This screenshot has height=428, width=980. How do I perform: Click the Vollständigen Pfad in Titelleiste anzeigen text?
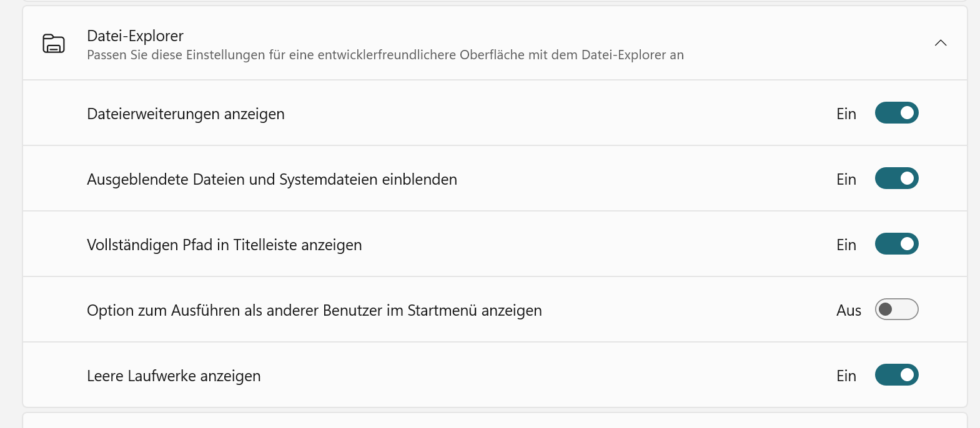pos(224,245)
